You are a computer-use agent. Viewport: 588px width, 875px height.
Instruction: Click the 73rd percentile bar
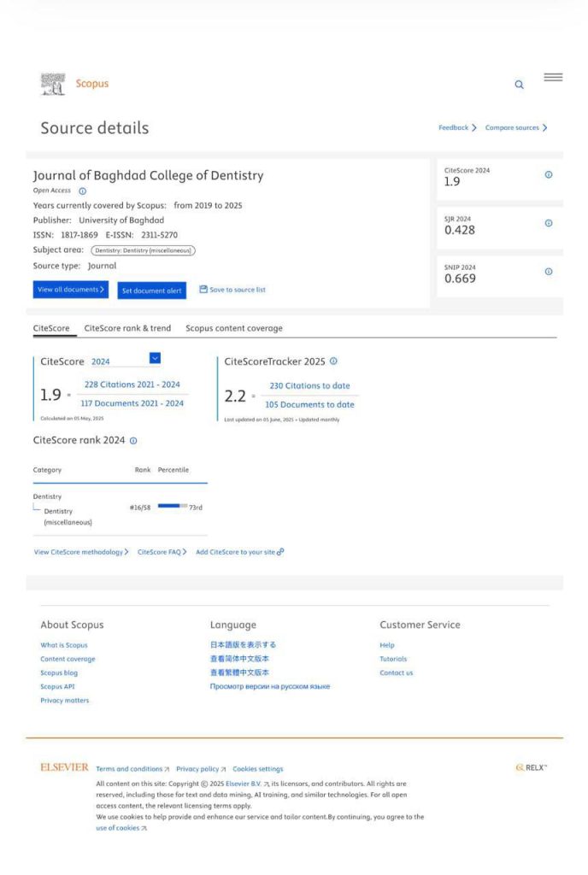(173, 506)
